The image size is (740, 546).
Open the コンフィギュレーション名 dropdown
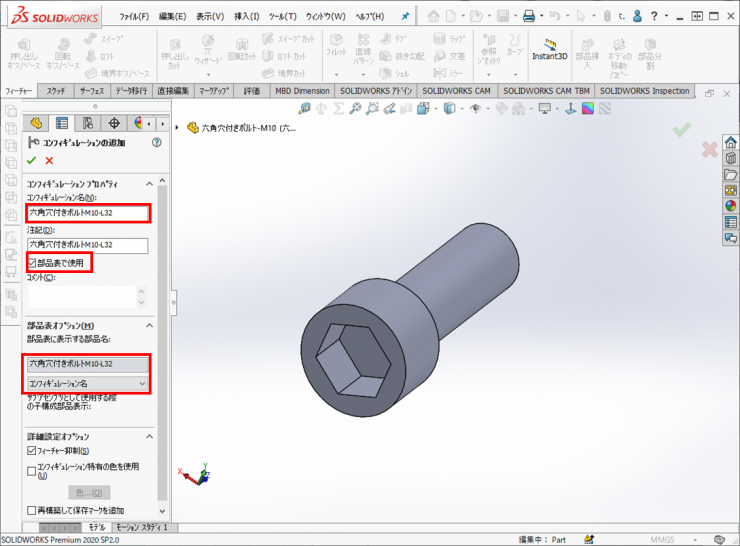coord(88,383)
